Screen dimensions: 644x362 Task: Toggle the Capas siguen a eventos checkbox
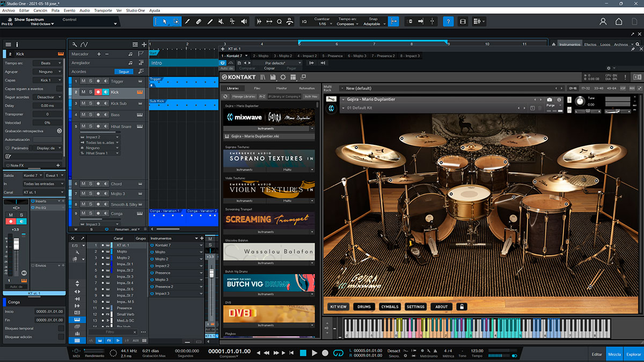pos(59,88)
